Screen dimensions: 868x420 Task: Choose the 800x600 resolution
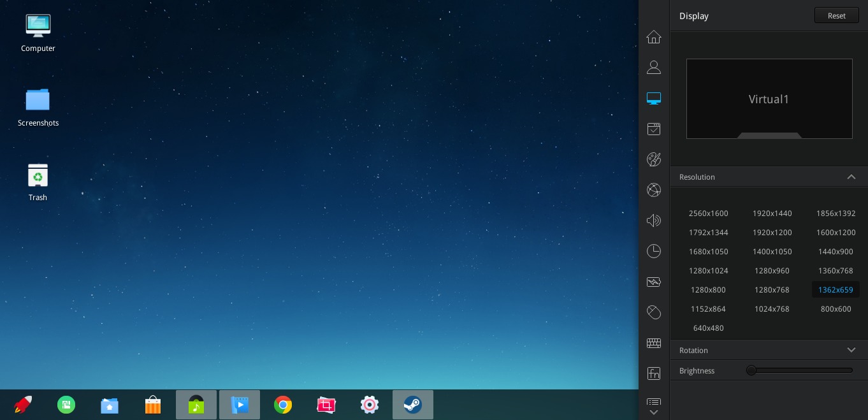coord(835,309)
